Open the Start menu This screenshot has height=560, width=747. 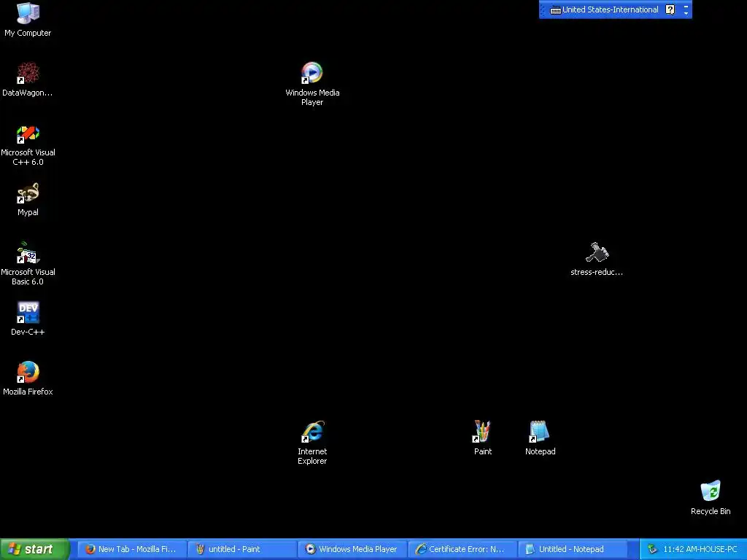click(x=34, y=549)
